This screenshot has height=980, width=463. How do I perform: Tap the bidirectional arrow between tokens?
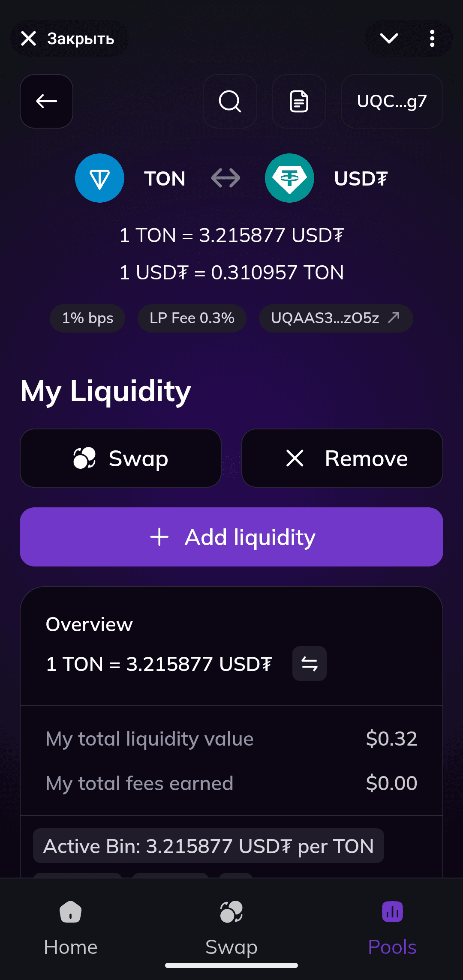point(225,178)
